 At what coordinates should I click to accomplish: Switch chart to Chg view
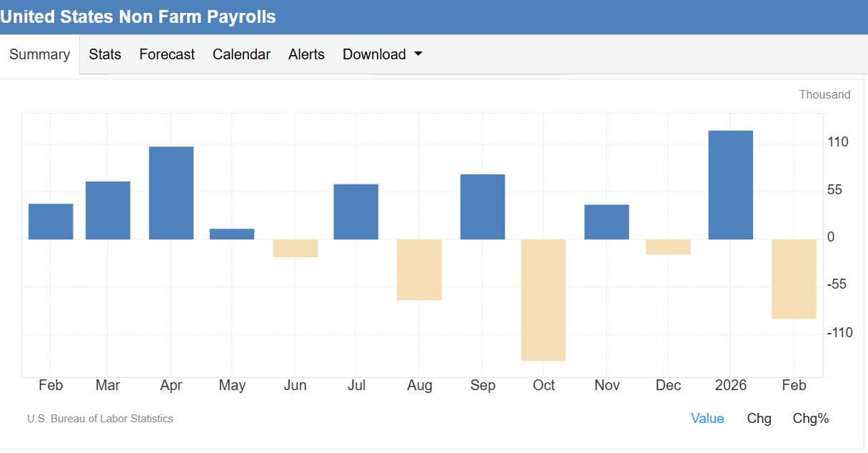(x=759, y=419)
